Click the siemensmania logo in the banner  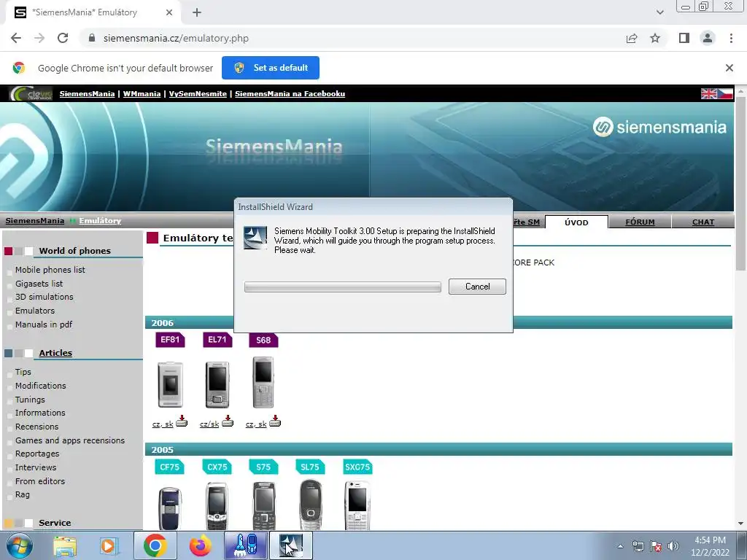[659, 127]
